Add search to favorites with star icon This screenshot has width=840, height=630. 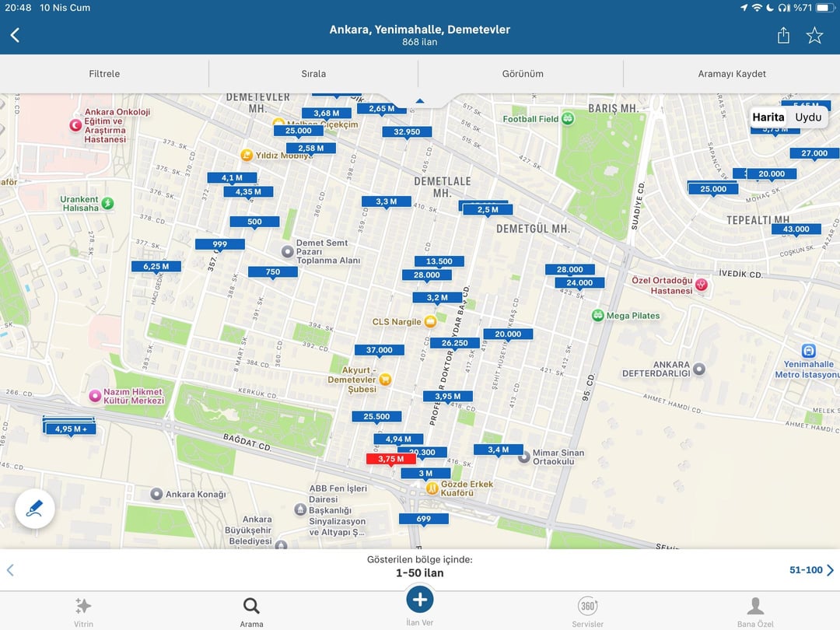click(x=814, y=35)
